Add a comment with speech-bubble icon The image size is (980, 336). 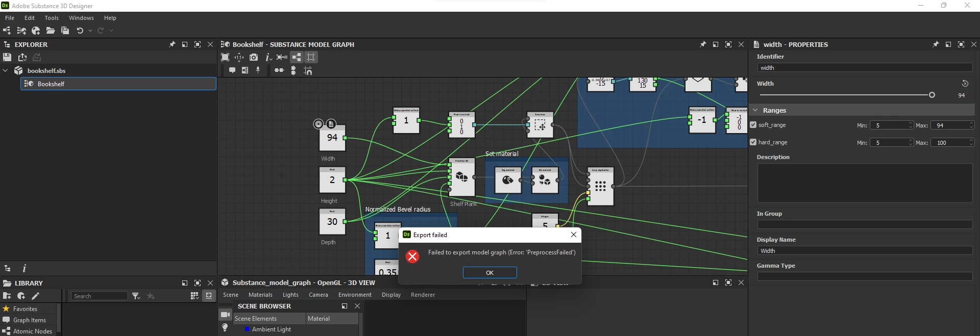pos(232,70)
